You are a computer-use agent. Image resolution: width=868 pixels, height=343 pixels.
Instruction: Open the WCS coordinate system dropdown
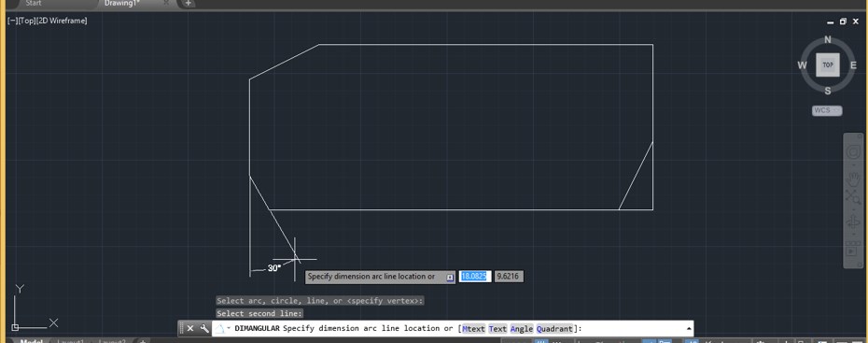coord(827,110)
